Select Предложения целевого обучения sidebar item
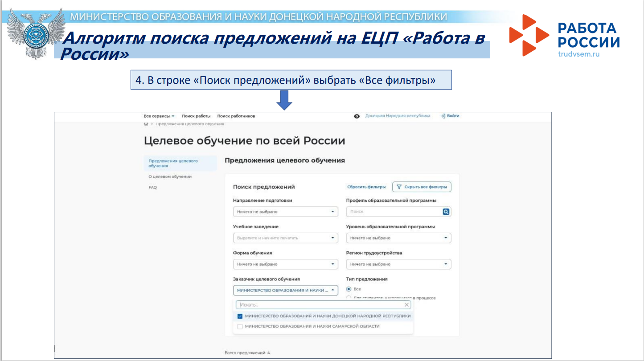This screenshot has height=361, width=644. [180, 163]
